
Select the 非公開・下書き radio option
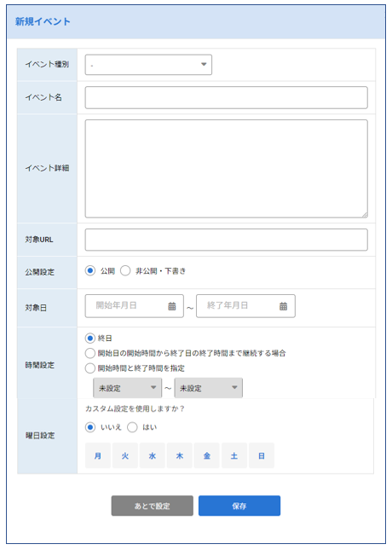tap(125, 271)
